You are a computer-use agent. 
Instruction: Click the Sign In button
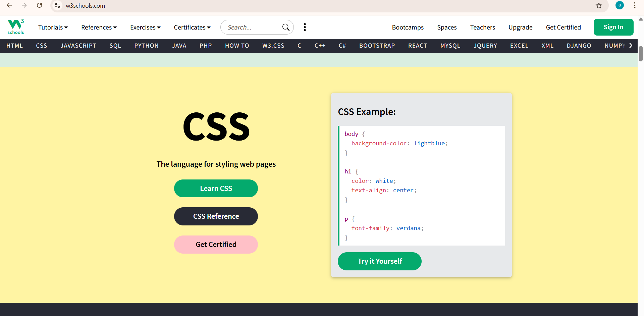(613, 27)
